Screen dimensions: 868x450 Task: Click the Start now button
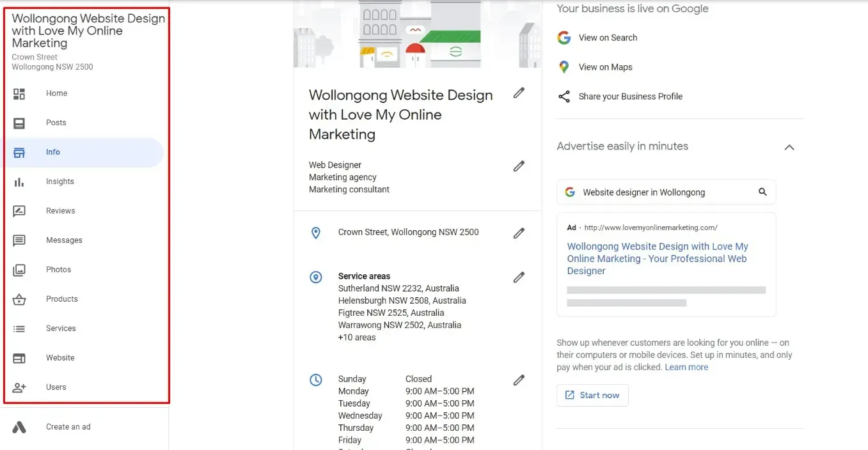point(592,395)
